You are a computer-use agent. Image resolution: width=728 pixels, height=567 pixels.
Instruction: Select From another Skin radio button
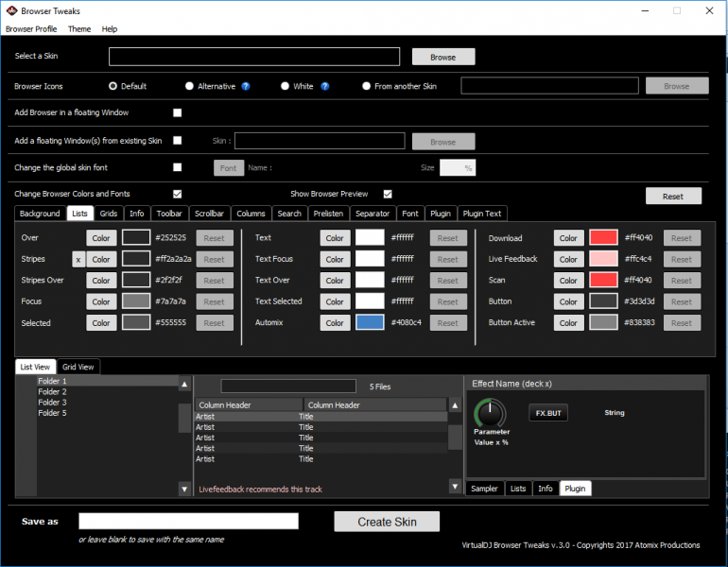366,86
